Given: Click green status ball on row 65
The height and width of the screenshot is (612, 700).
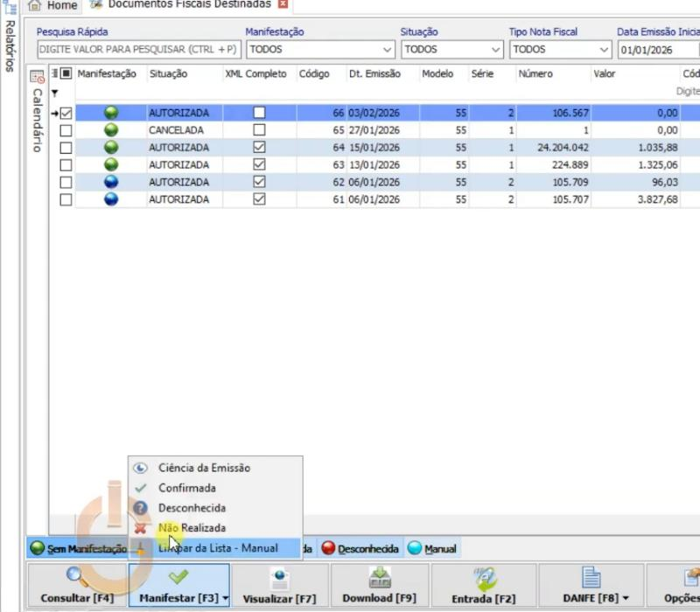Looking at the screenshot, I should pyautogui.click(x=111, y=129).
